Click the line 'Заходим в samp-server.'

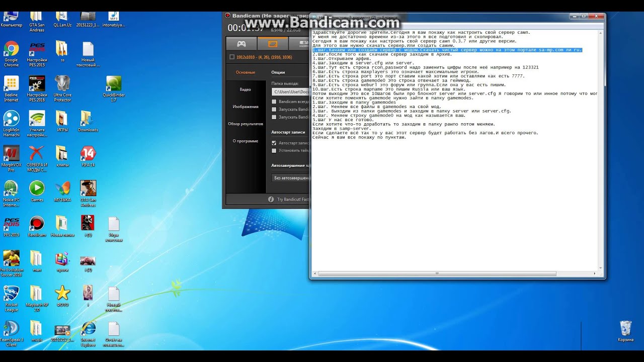pos(342,128)
